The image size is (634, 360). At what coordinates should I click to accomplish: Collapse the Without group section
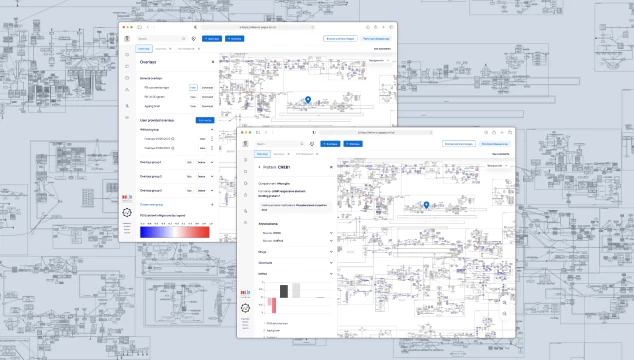pyautogui.click(x=212, y=129)
